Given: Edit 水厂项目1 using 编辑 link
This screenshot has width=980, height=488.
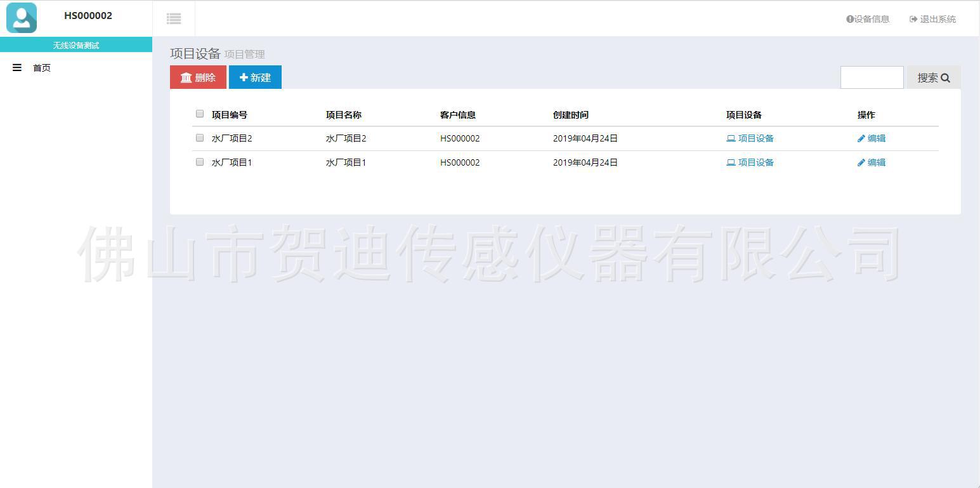Looking at the screenshot, I should (872, 162).
